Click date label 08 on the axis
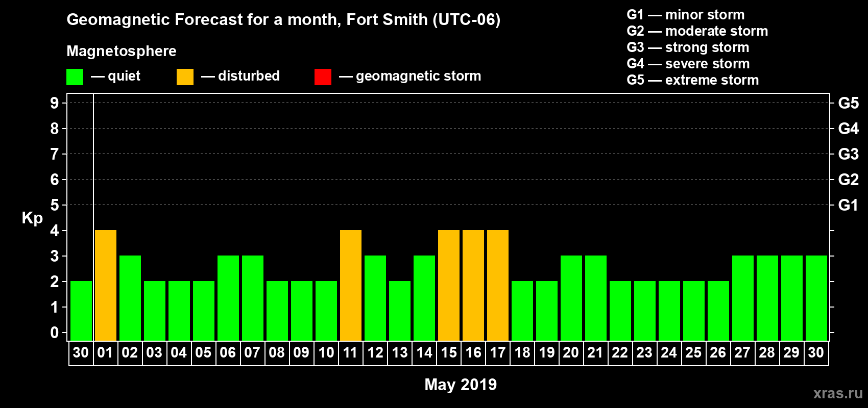Viewport: 868px width, 408px height. tap(277, 352)
